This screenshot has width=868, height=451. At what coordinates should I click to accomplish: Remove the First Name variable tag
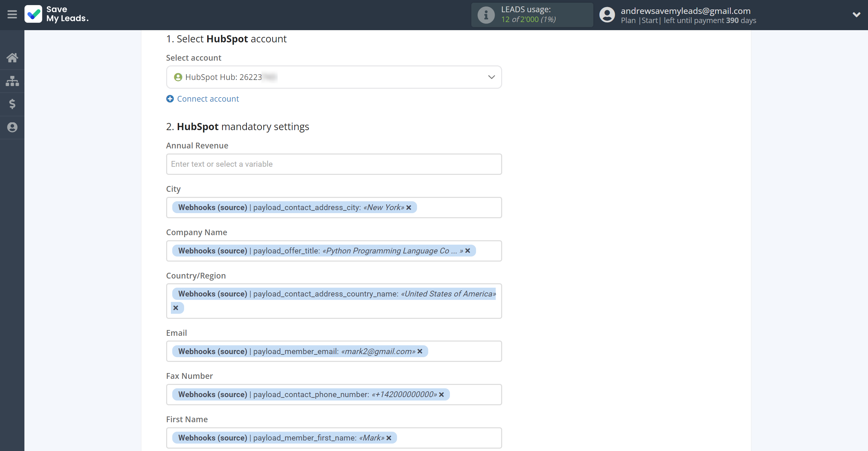click(x=389, y=438)
